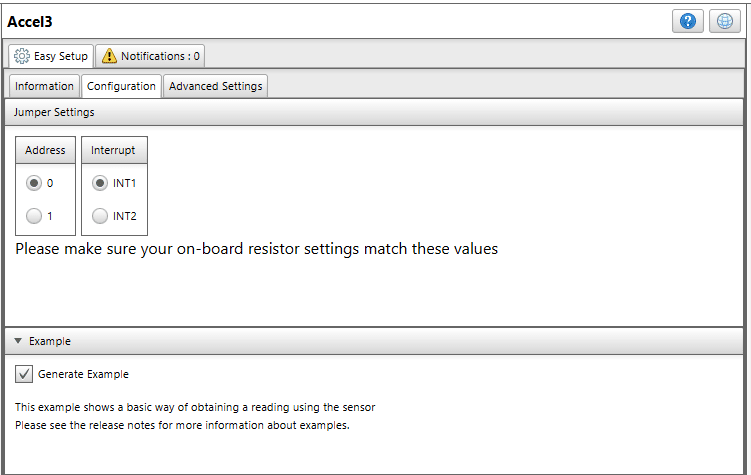Collapse the Example section triangle

pos(18,341)
